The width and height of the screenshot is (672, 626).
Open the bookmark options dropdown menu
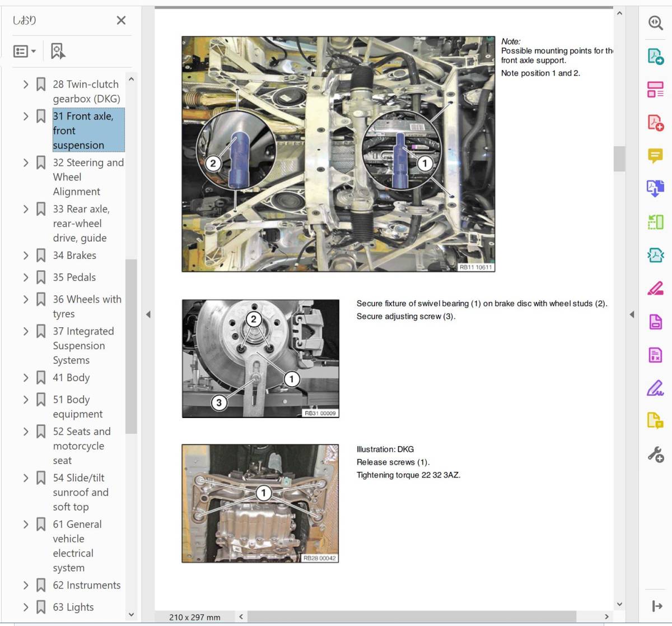[25, 52]
